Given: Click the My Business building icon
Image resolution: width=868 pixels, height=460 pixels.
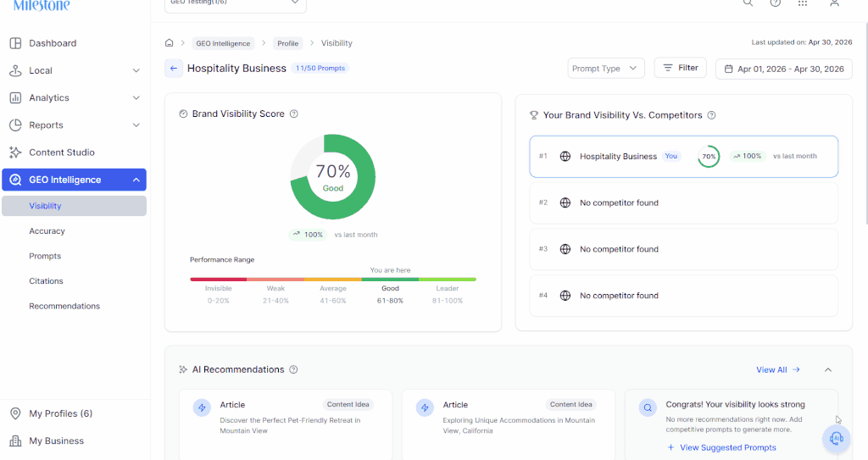Looking at the screenshot, I should tap(15, 441).
